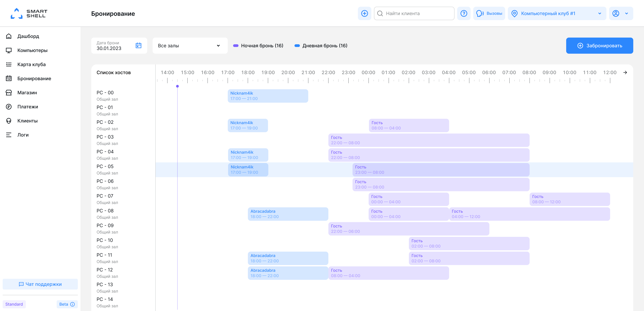Click the purple Ночная бронь color swatch
Image resolution: width=644 pixels, height=311 pixels.
236,45
